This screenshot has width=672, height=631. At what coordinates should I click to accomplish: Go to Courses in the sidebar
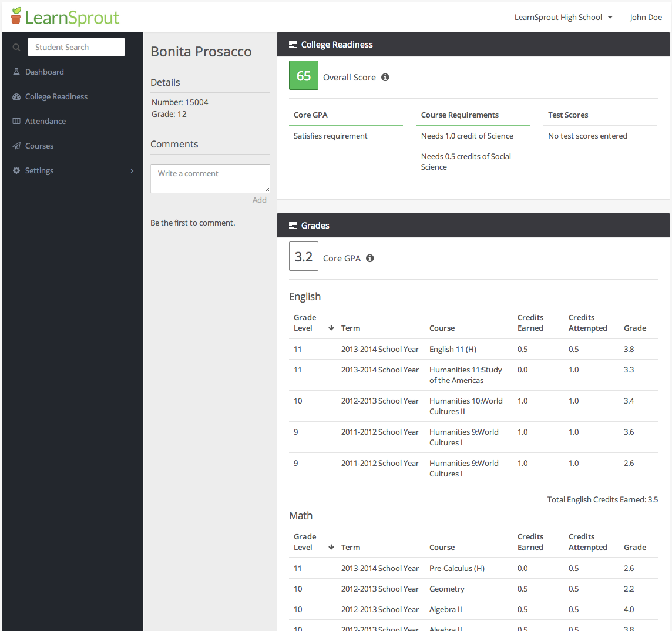pyautogui.click(x=39, y=146)
